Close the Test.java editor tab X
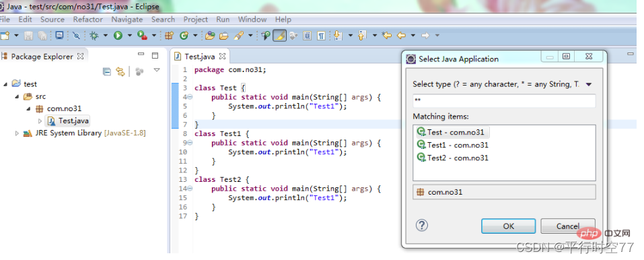Viewport: 644px width, 260px height. pyautogui.click(x=222, y=57)
